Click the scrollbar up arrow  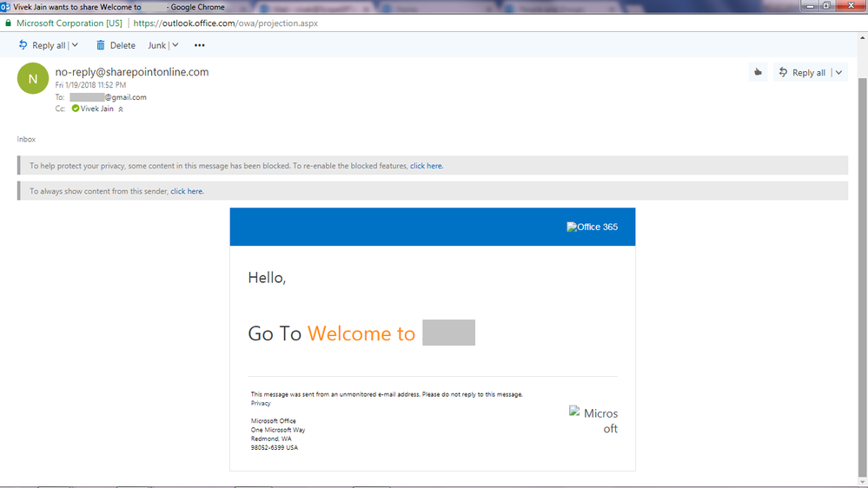863,37
